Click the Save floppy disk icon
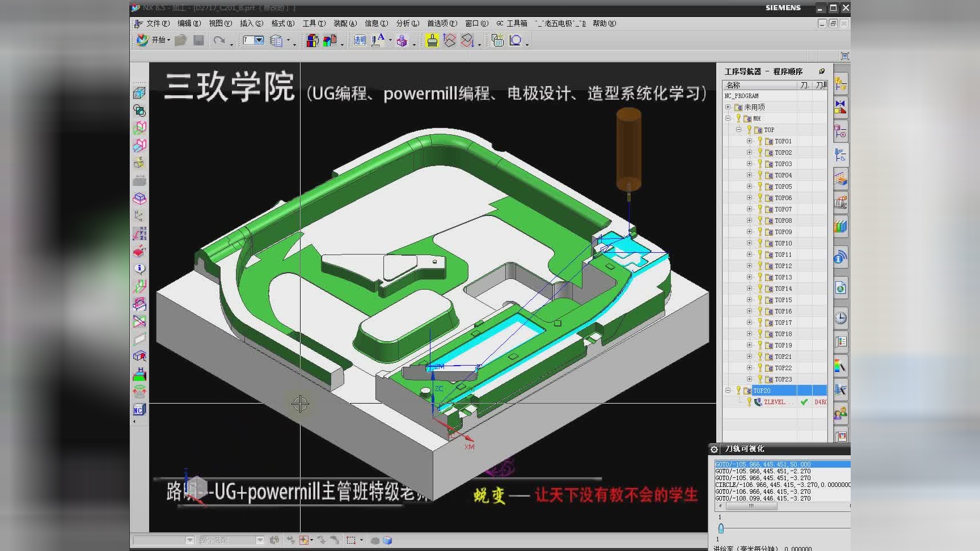Screen dimensions: 980x551 click(x=198, y=40)
